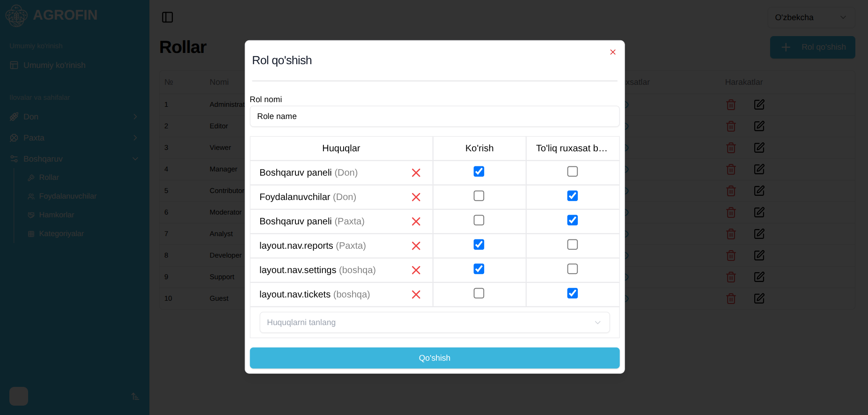868x415 pixels.
Task: Click the To'liq ruxasat column header
Action: coord(573,148)
